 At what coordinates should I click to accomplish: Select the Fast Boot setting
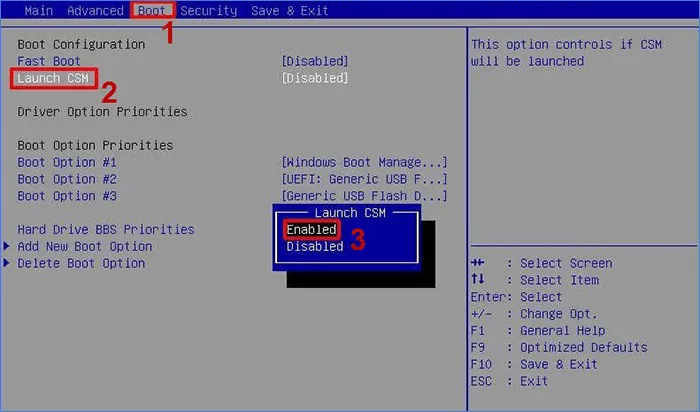[x=49, y=61]
